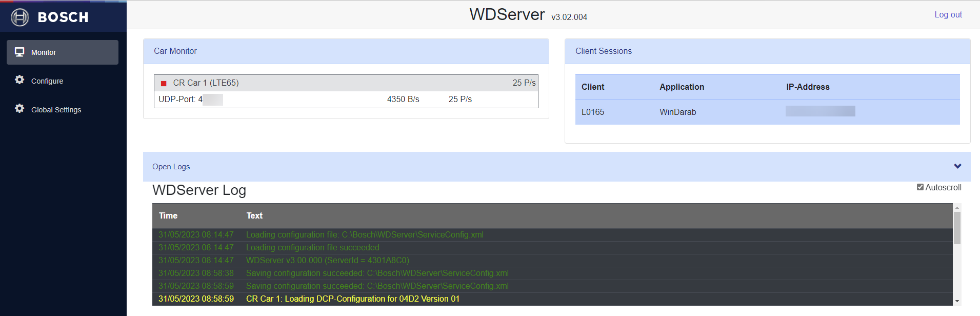This screenshot has width=980, height=316.
Task: Click 25 P/s in CR Car 1 header row
Action: [524, 83]
